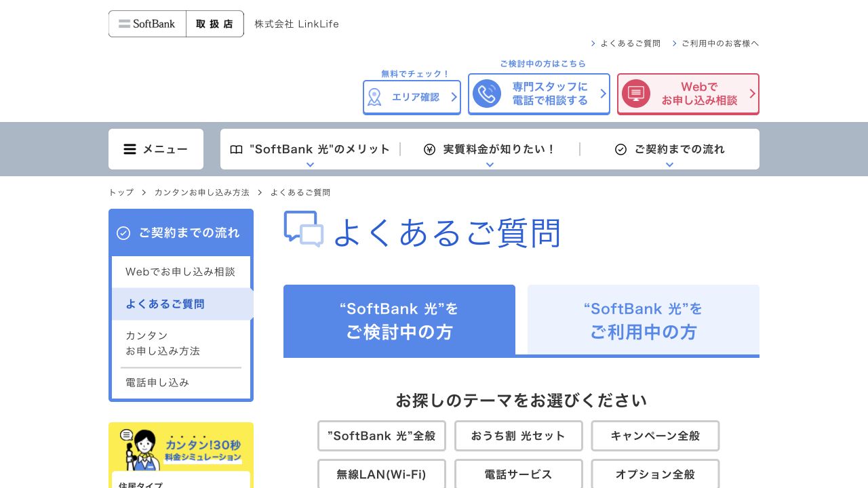868x488 pixels.
Task: Select よくあるご質問 in sidebar
Action: click(x=181, y=304)
